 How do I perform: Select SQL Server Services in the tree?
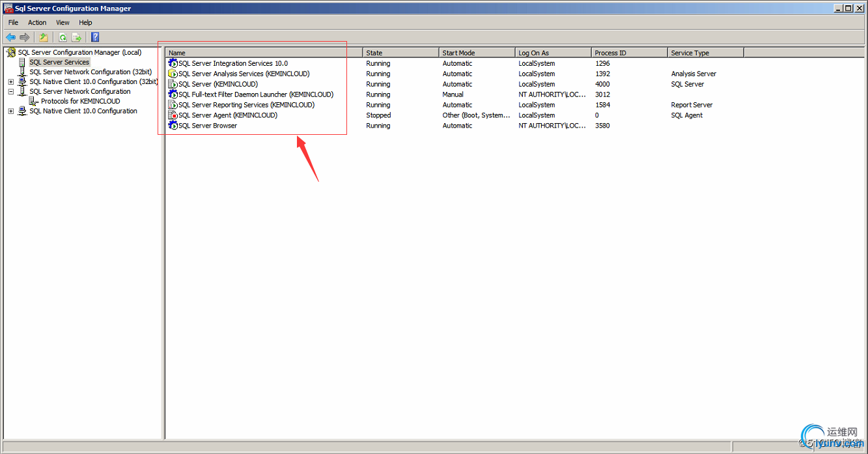(59, 62)
